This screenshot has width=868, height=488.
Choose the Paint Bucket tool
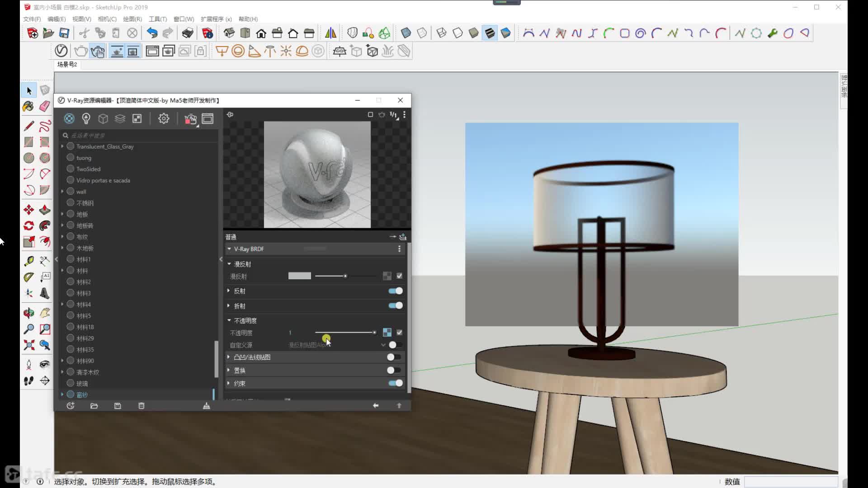click(x=28, y=107)
